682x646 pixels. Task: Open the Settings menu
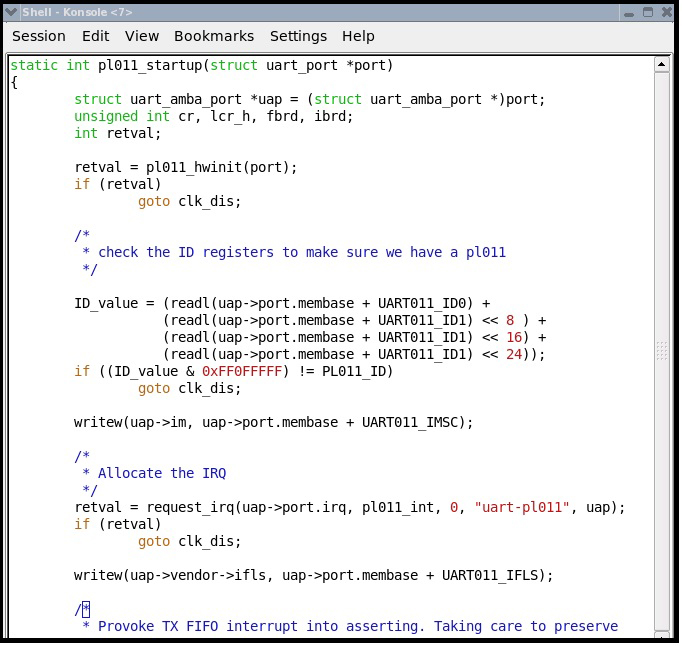(298, 36)
